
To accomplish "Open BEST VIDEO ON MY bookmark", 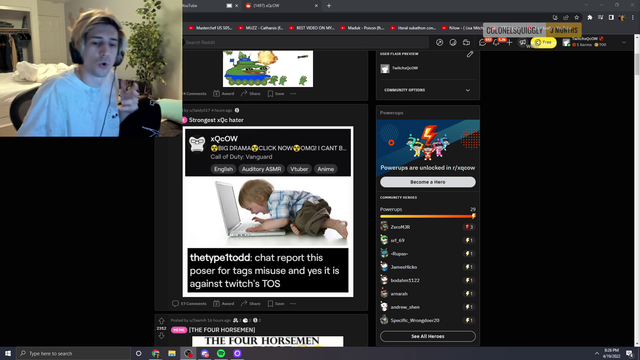I will [x=312, y=28].
